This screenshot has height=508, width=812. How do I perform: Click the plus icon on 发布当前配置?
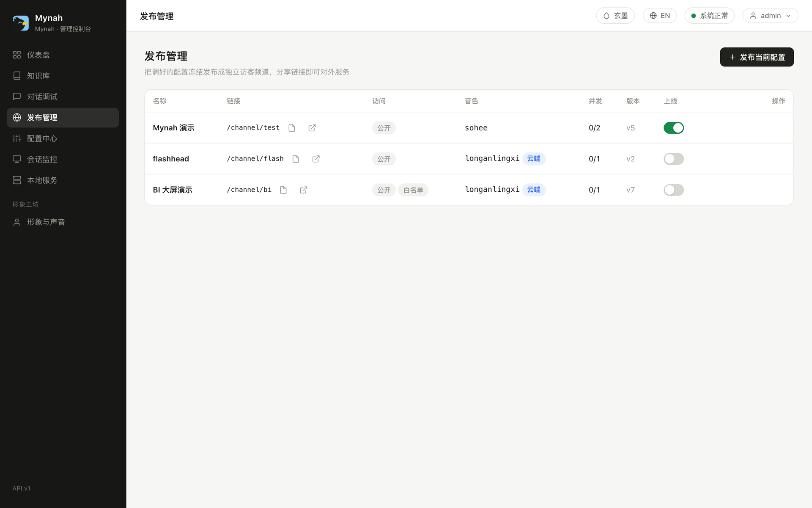point(732,57)
